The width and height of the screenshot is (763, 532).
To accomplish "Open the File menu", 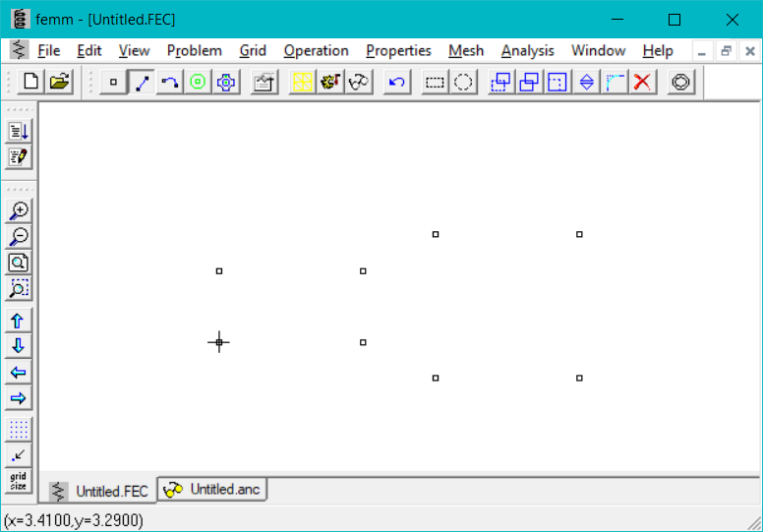I will click(48, 50).
